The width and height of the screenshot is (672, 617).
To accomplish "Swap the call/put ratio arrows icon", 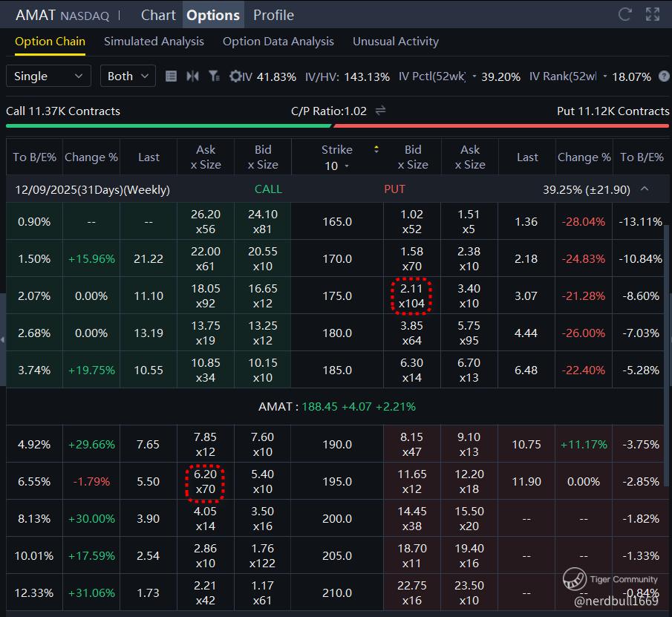I will (380, 111).
